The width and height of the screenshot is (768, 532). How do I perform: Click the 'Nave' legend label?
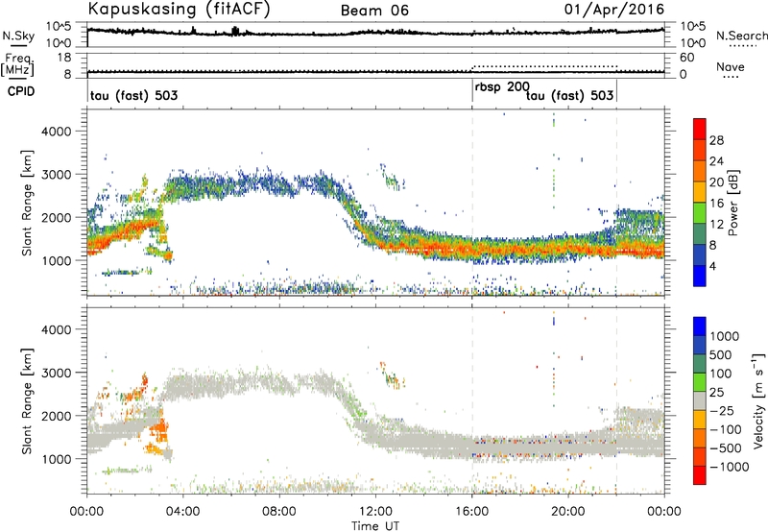point(731,67)
